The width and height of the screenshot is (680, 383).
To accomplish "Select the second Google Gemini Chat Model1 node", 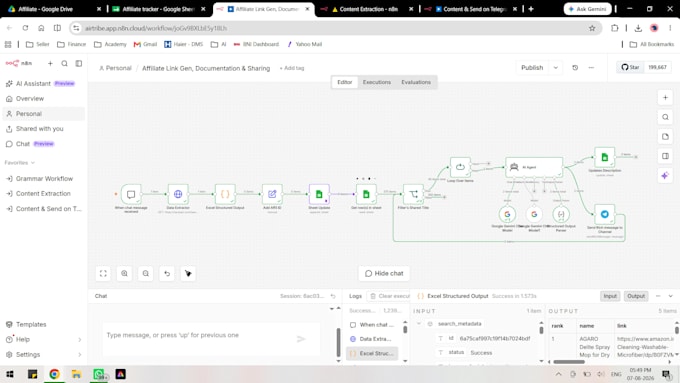I will 534,214.
